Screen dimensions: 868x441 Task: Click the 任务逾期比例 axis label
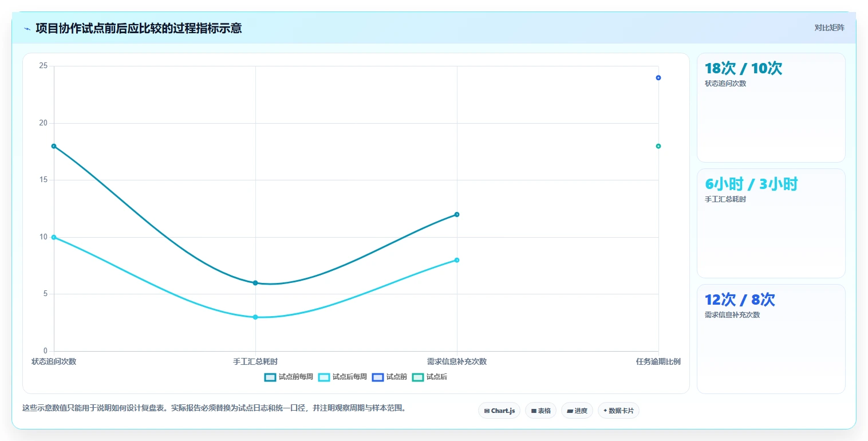point(658,362)
